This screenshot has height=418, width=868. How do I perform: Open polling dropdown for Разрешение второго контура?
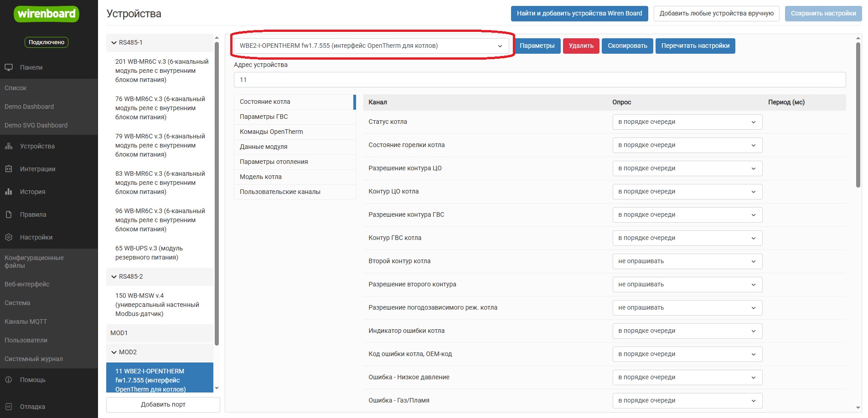(687, 285)
